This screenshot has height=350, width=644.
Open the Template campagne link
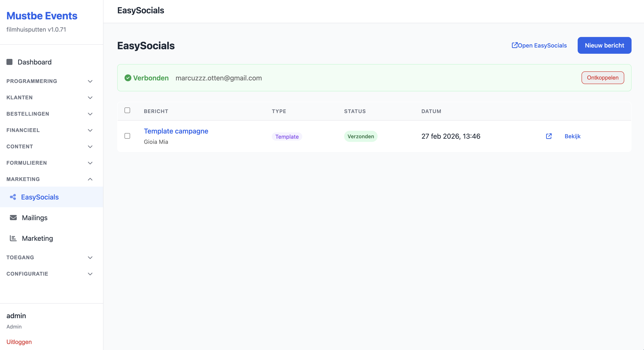(176, 131)
